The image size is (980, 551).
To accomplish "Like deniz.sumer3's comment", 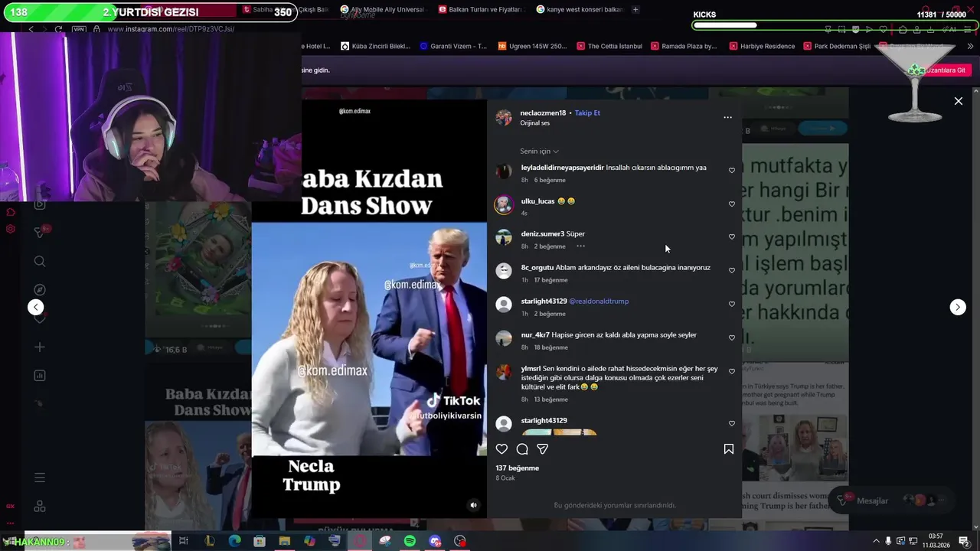I will (732, 237).
